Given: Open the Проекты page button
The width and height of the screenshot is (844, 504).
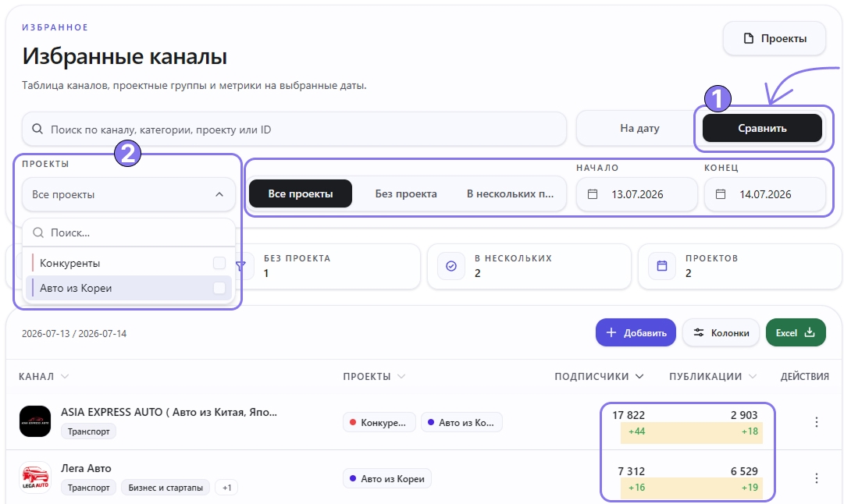Looking at the screenshot, I should coord(774,38).
